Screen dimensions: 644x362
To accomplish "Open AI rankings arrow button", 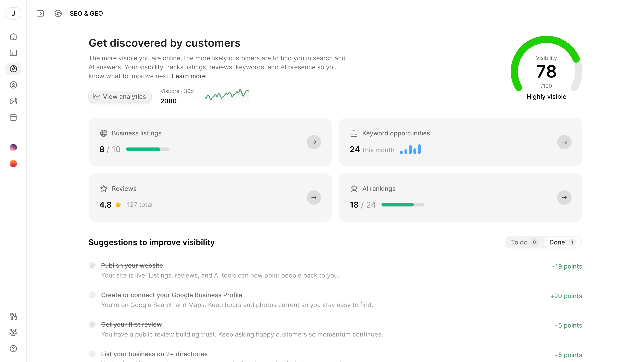I will 564,198.
